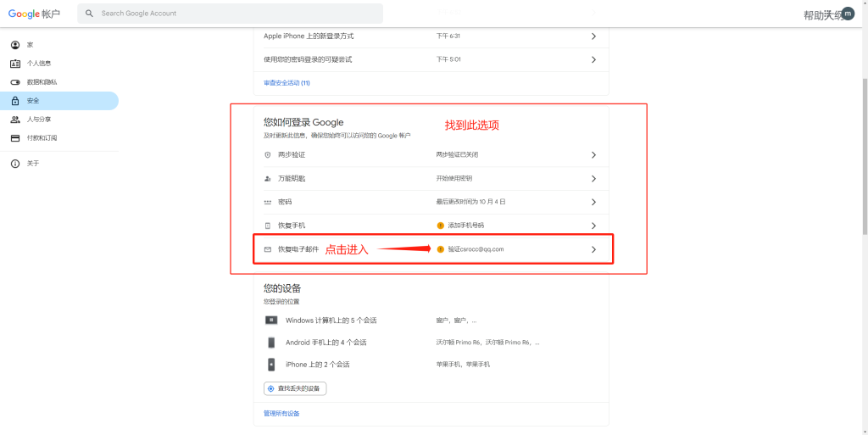Click the warning icon beside 验证csrocc@qq.com
This screenshot has width=868, height=435.
(441, 249)
